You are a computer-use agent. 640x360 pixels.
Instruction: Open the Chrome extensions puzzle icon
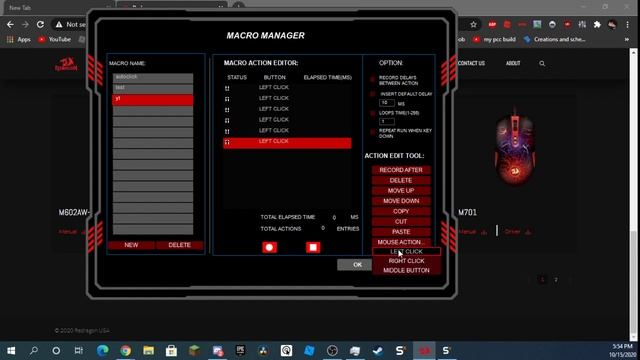tap(597, 24)
